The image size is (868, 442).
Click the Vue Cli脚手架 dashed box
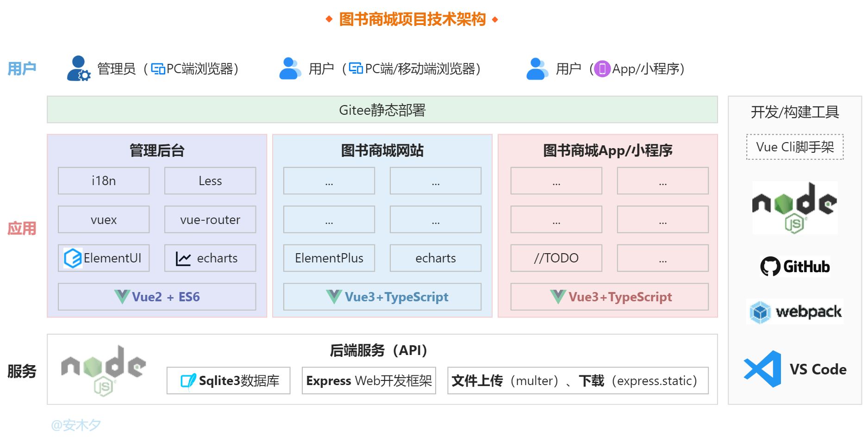[x=795, y=147]
